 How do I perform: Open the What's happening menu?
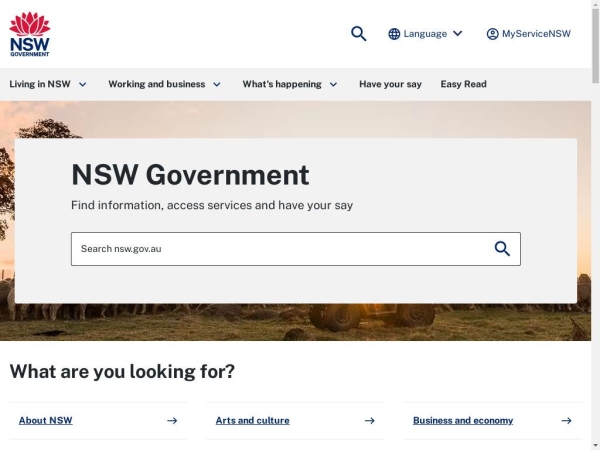coord(290,84)
